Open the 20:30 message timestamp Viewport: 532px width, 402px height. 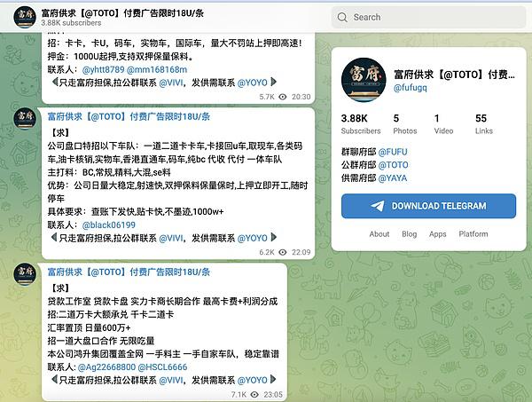pyautogui.click(x=301, y=97)
